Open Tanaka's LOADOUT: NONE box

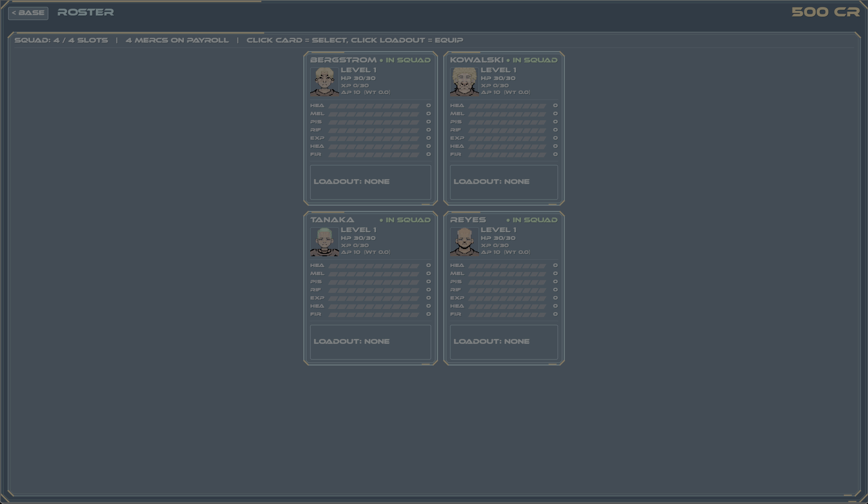[x=370, y=342]
